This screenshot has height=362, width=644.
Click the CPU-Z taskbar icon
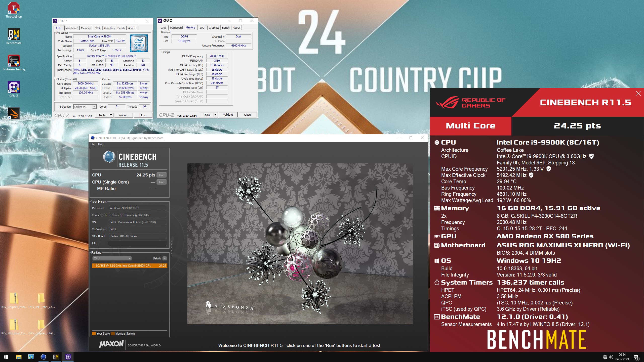[68, 357]
